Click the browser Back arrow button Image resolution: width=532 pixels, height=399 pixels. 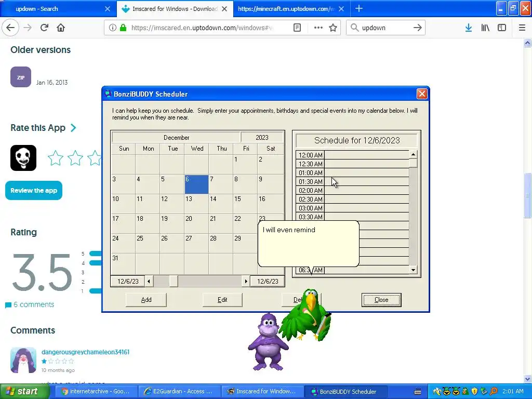point(10,28)
